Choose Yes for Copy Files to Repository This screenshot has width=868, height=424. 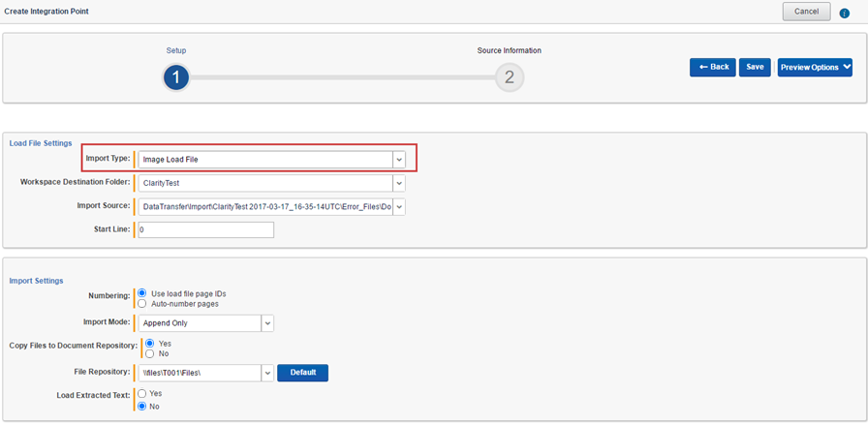click(x=149, y=344)
